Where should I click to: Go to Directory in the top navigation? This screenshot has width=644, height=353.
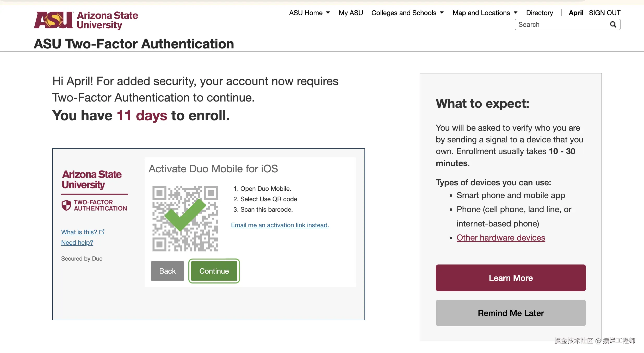point(539,13)
